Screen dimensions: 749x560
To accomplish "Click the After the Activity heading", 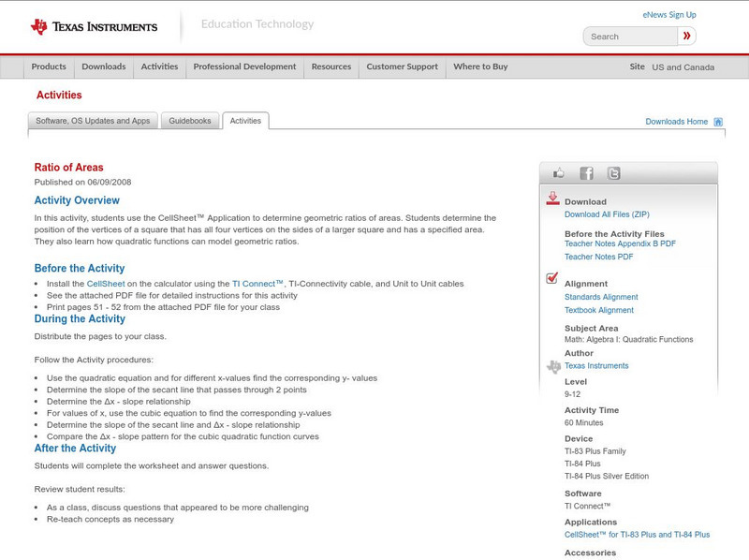I will pyautogui.click(x=75, y=449).
